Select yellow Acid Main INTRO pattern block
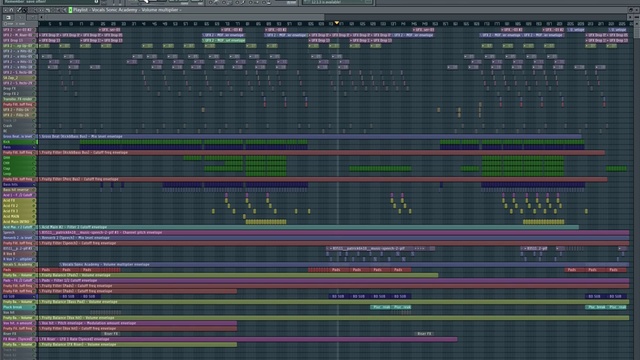This screenshot has height=360, width=640. pyautogui.click(x=266, y=222)
